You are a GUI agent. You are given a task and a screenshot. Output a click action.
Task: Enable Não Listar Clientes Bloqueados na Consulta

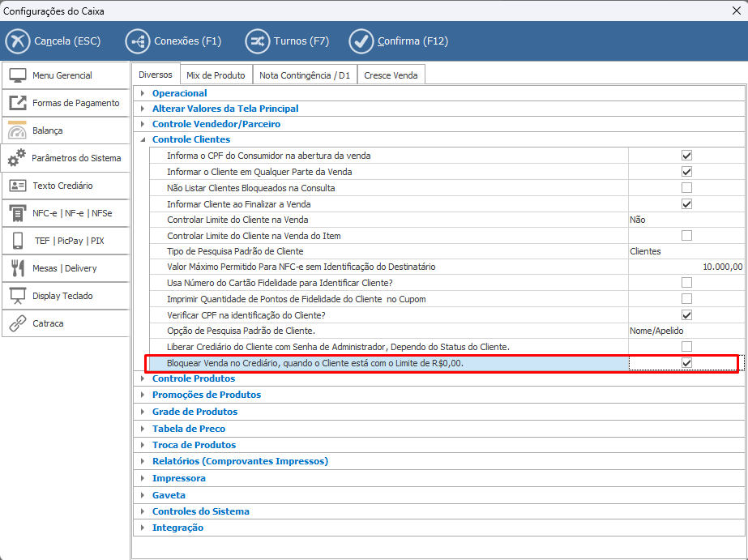click(x=686, y=188)
